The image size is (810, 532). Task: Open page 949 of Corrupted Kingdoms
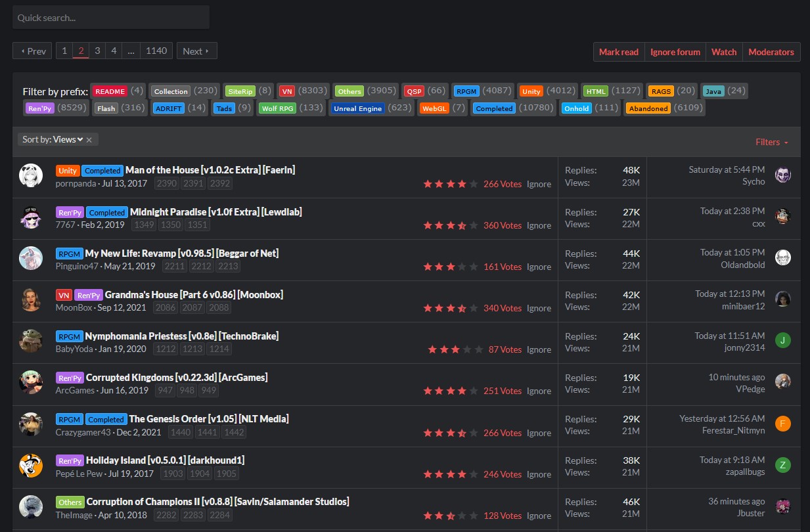point(209,390)
